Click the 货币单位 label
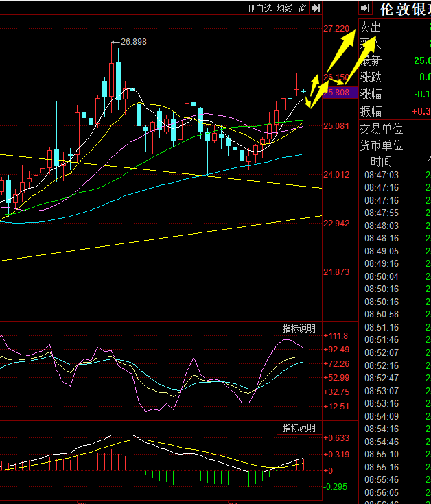Screen dimensions: 431x504 pos(381,145)
